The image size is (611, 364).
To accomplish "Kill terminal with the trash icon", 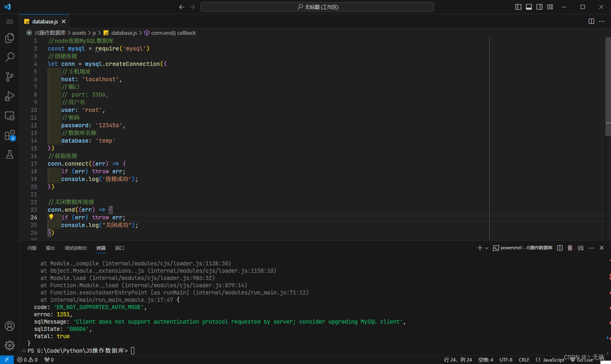I will [x=570, y=248].
